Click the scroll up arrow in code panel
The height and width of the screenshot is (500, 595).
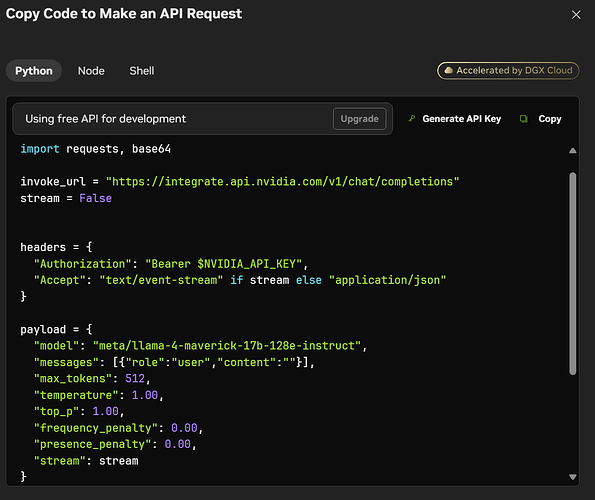coord(573,151)
